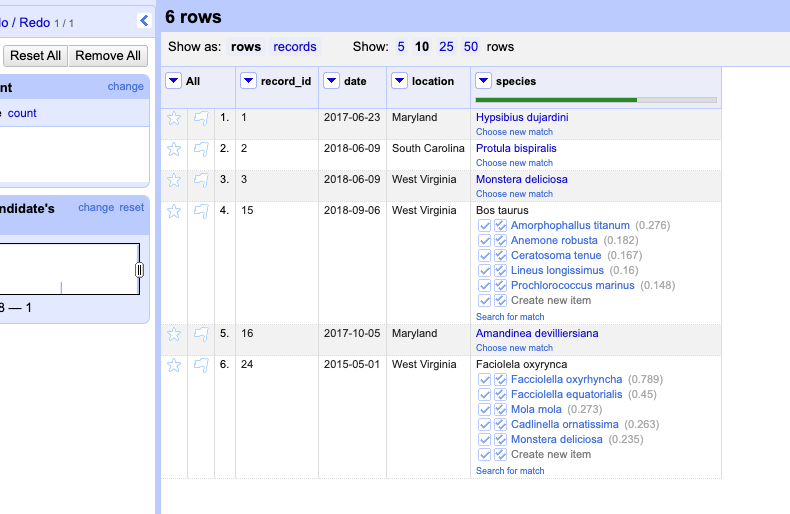Match this cell to Facciolella equatorialis

tap(485, 395)
